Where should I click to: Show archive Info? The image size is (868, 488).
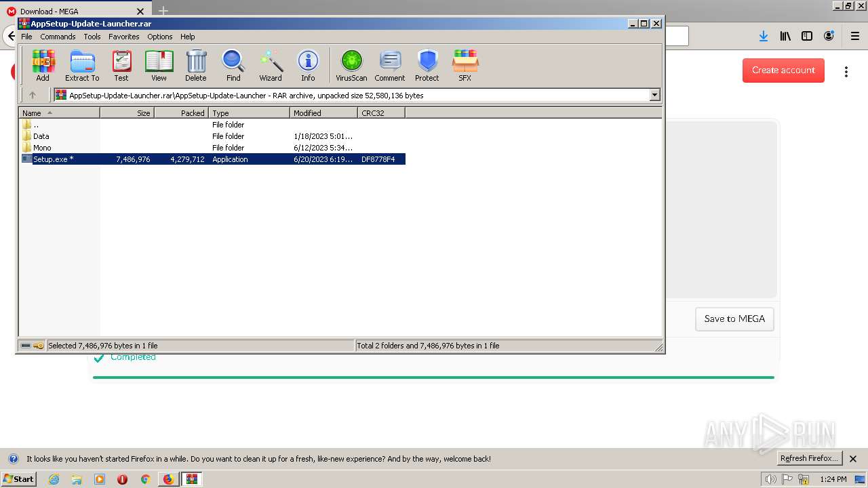pos(308,66)
